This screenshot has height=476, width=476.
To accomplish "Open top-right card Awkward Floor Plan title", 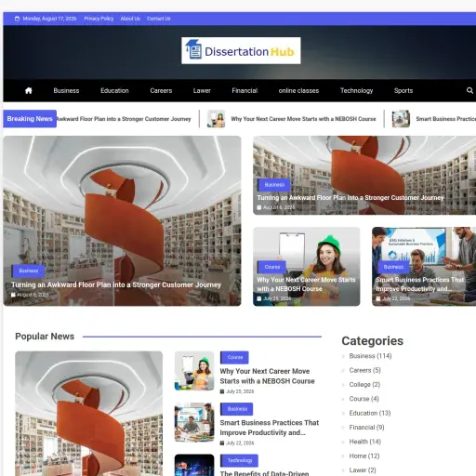I will pos(350,198).
